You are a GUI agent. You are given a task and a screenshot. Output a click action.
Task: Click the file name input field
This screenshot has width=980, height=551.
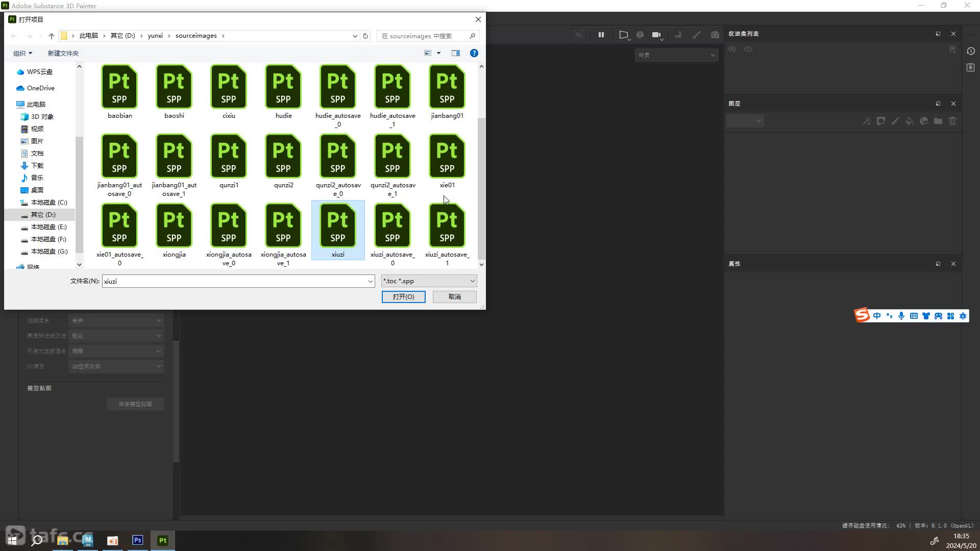tap(234, 281)
